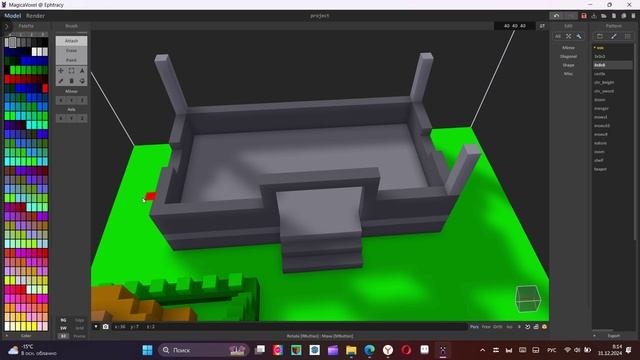Open a project with the folder icon
This screenshot has height=360, width=640.
tap(604, 16)
